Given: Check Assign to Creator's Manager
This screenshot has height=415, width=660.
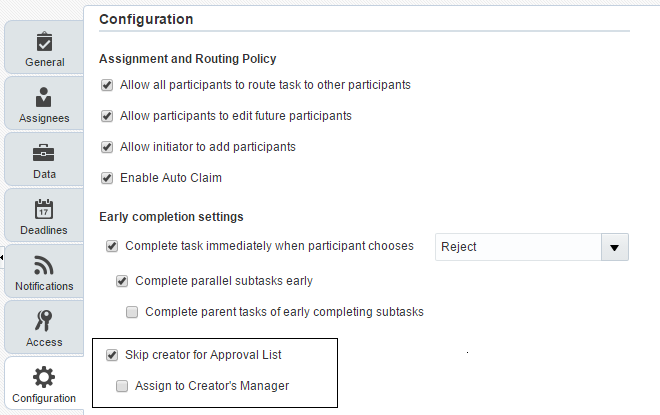Looking at the screenshot, I should [122, 386].
